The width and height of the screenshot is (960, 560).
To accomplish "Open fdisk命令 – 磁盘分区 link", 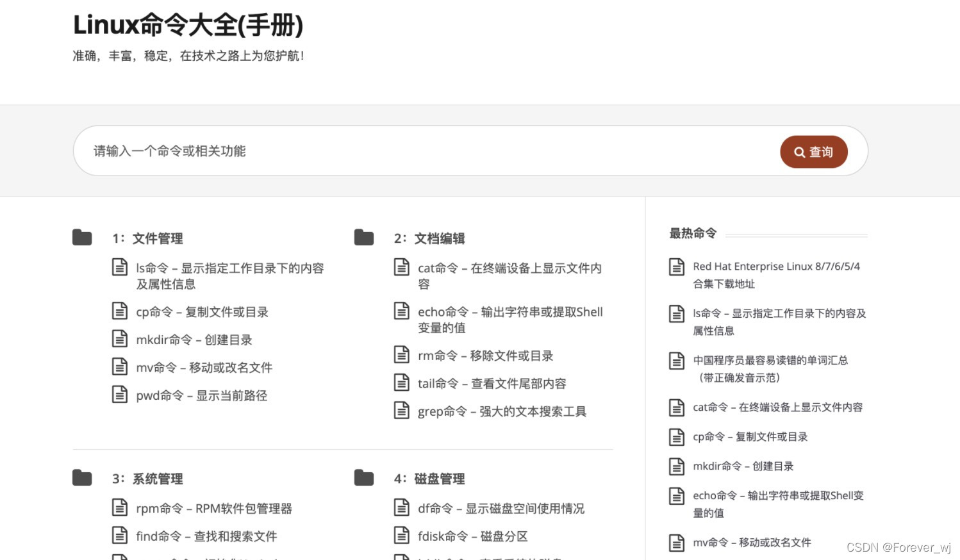I will coord(473,536).
